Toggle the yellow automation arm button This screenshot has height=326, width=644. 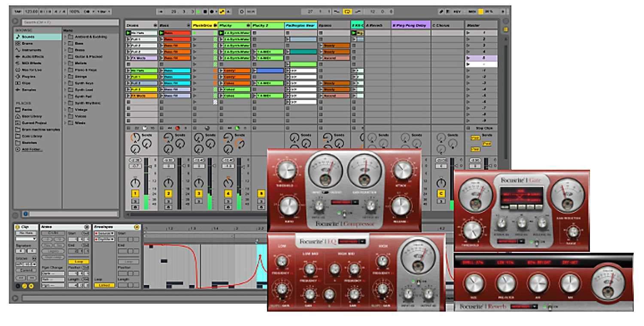[222, 12]
